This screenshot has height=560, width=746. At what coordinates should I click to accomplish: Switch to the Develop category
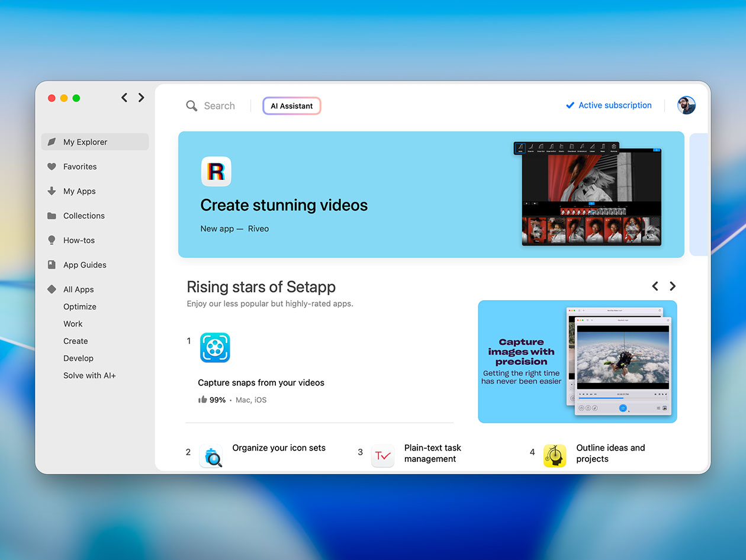(78, 358)
